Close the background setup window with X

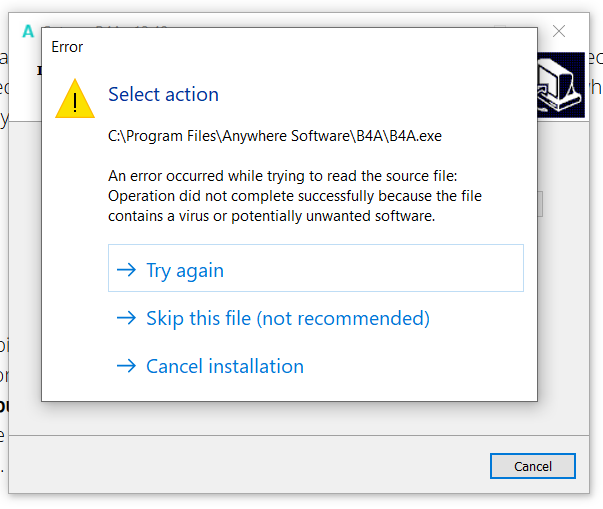click(x=560, y=31)
